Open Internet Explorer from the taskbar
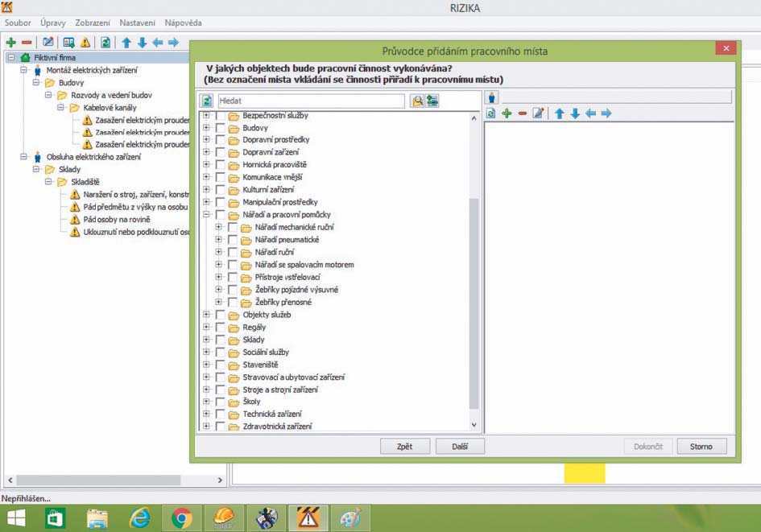The height and width of the screenshot is (532, 761). point(140,518)
